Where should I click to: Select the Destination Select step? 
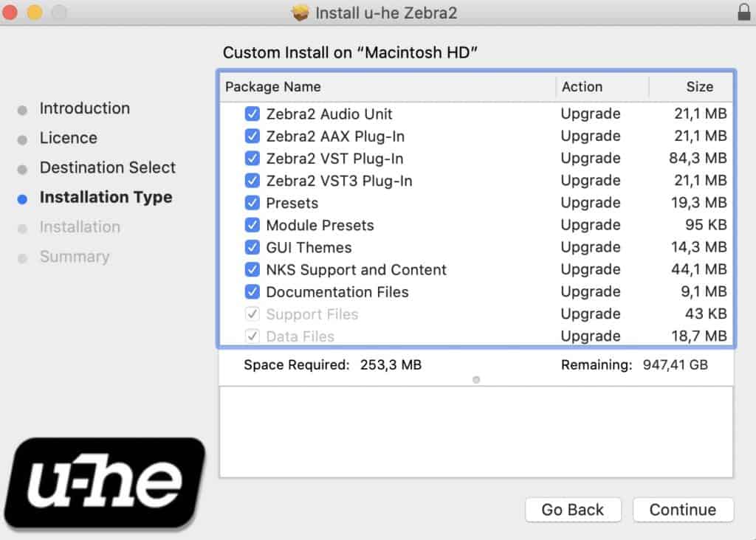tap(108, 167)
